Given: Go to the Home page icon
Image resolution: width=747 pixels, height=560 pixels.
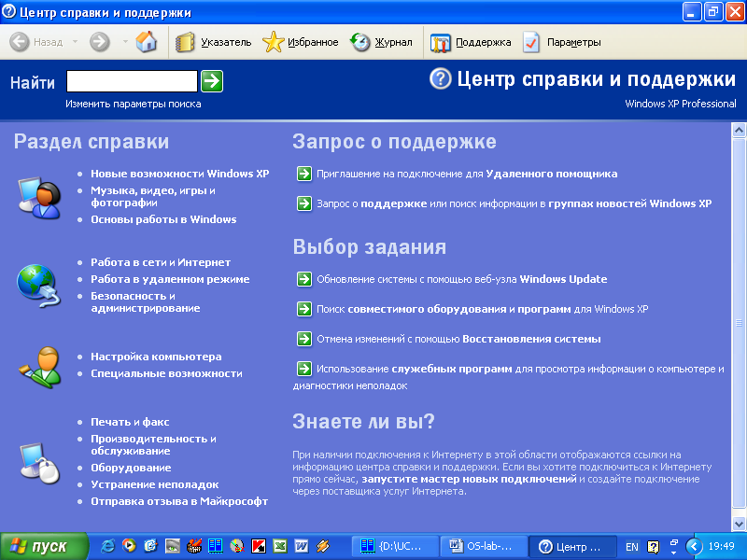Looking at the screenshot, I should click(147, 42).
